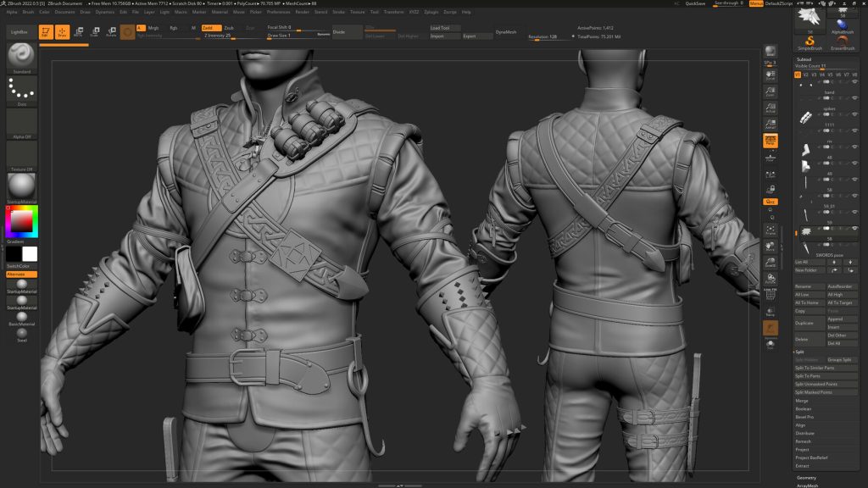Image resolution: width=868 pixels, height=488 pixels.
Task: Open the Transform menu
Action: (393, 12)
